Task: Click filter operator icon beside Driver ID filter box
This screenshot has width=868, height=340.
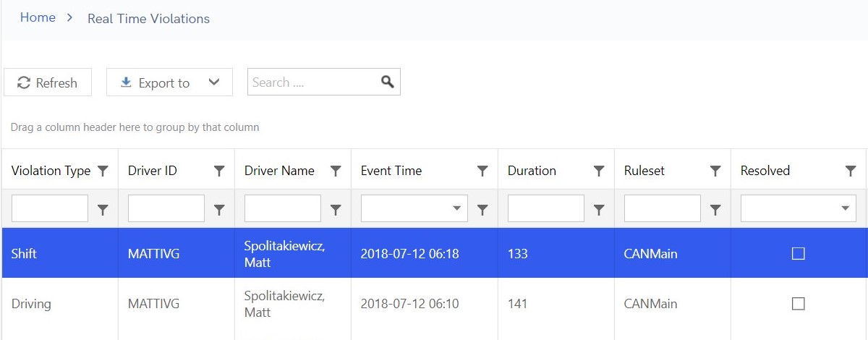Action: [x=219, y=209]
